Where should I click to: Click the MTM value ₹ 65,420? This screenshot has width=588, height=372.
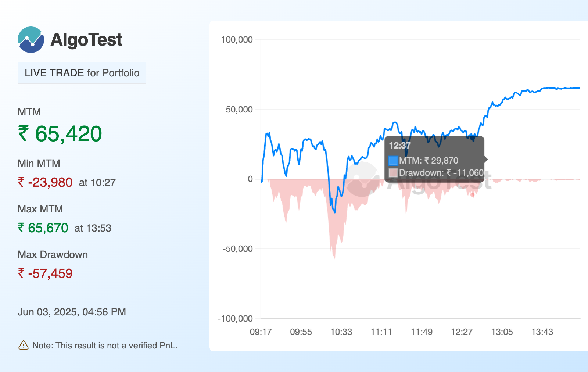point(60,133)
